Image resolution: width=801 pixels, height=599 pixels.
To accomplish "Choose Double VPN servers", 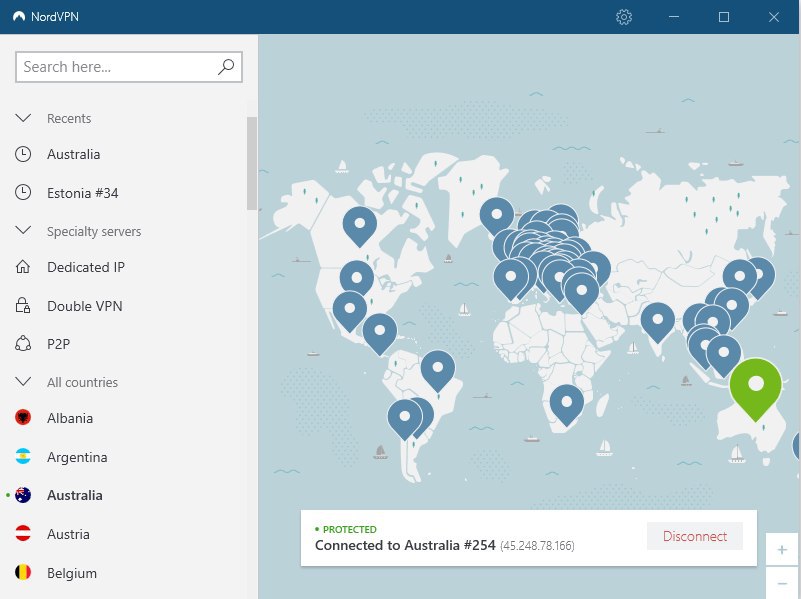I will [85, 306].
